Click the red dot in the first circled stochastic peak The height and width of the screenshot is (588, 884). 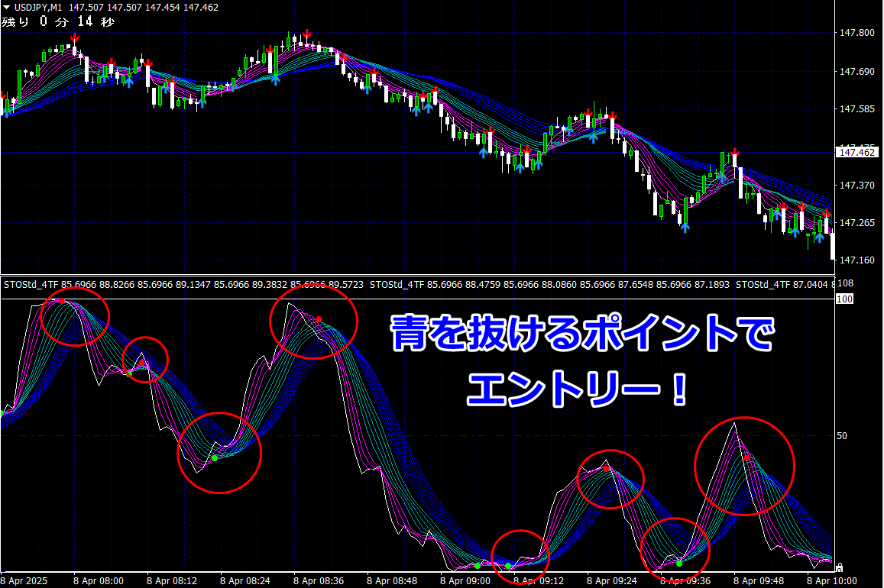[x=62, y=302]
